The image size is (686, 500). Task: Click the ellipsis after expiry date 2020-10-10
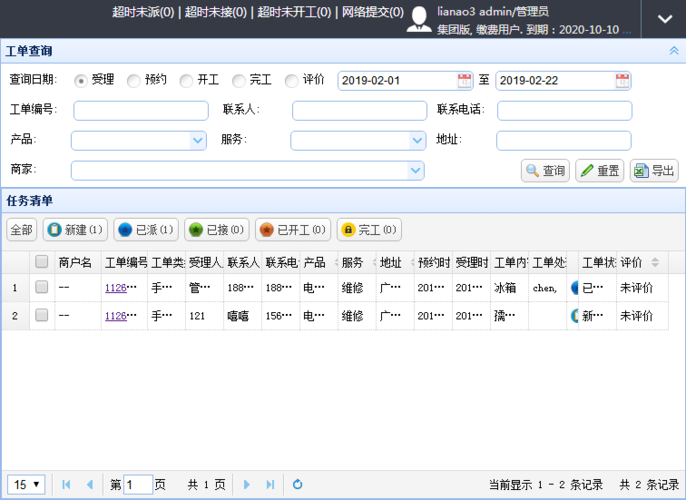click(x=626, y=30)
